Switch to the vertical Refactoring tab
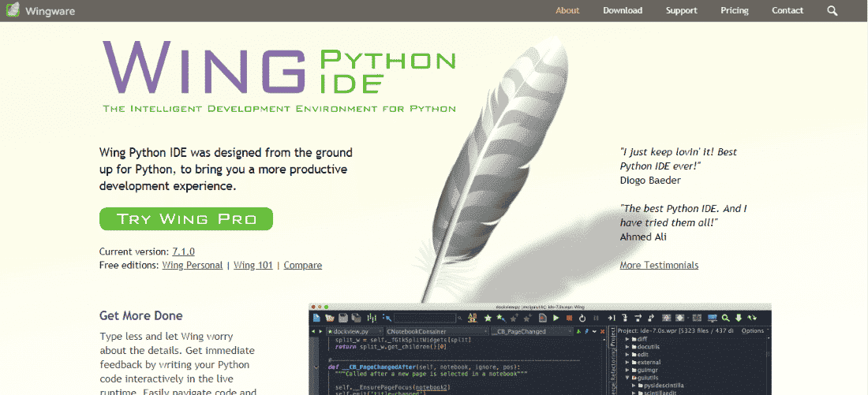 tap(612, 365)
